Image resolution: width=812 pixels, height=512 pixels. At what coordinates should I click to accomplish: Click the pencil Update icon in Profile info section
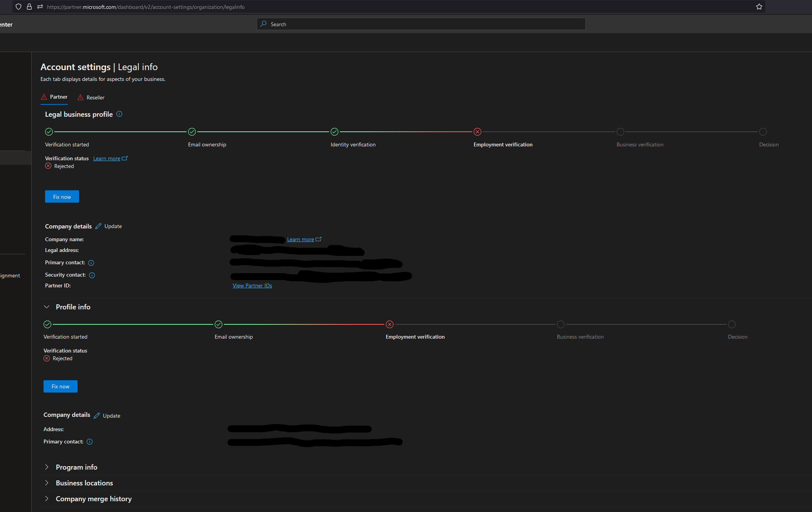[x=97, y=415]
